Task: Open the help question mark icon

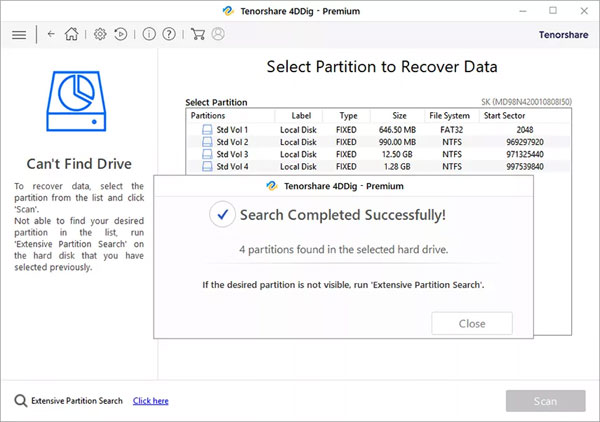Action: point(169,34)
